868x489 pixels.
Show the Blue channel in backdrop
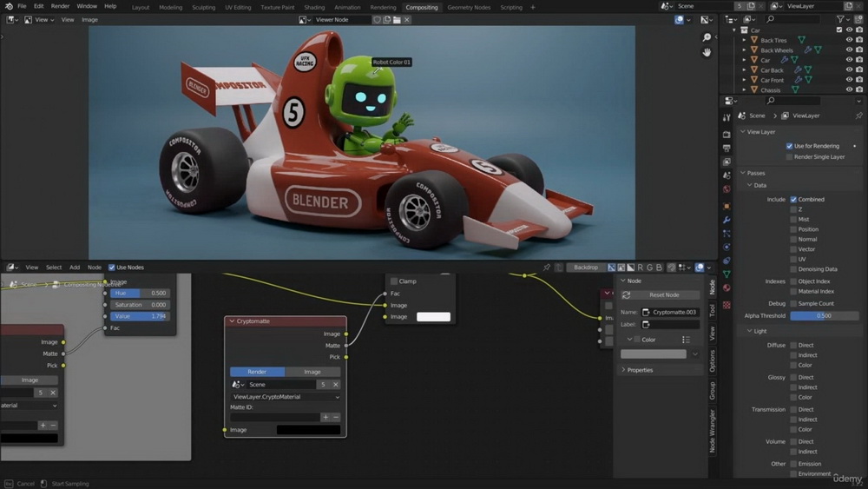pyautogui.click(x=659, y=268)
